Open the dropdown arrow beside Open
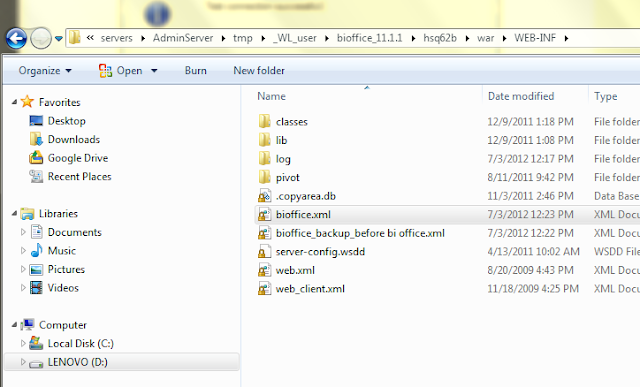Screen dimensions: 640x387 tap(154, 71)
